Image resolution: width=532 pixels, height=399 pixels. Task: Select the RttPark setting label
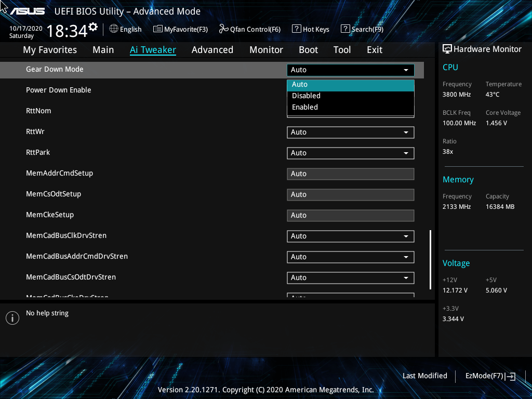coord(38,152)
